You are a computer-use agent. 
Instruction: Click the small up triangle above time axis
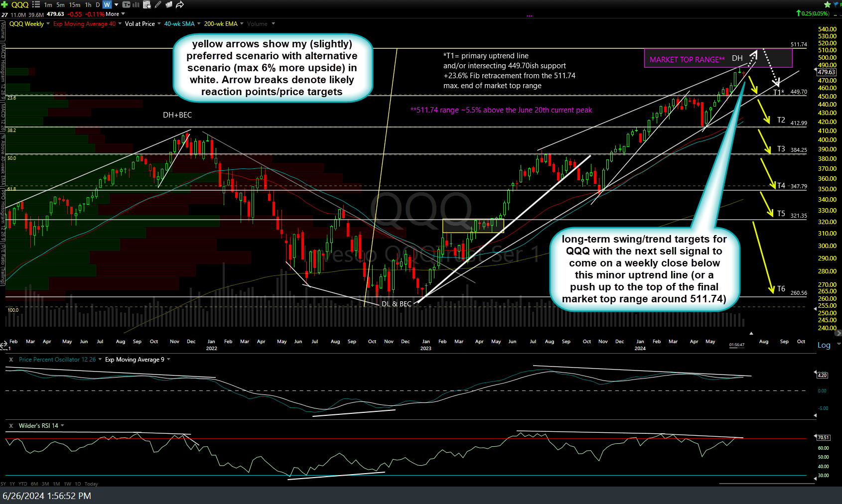[x=751, y=333]
